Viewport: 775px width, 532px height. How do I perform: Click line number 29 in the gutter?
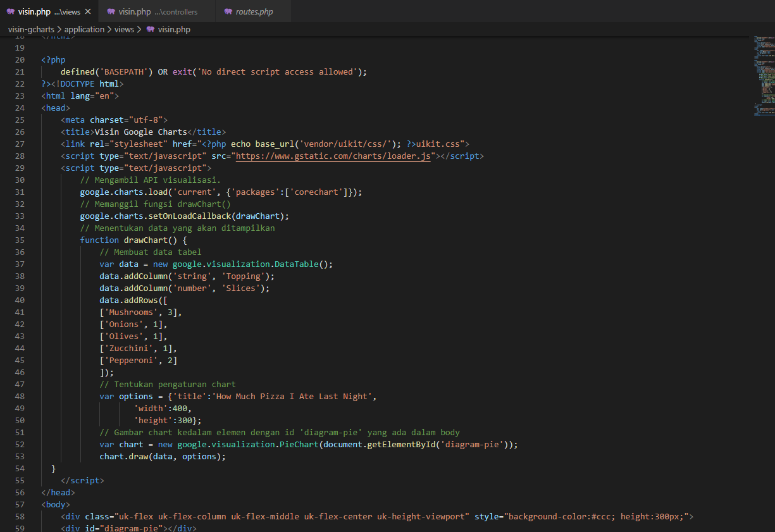(x=19, y=168)
